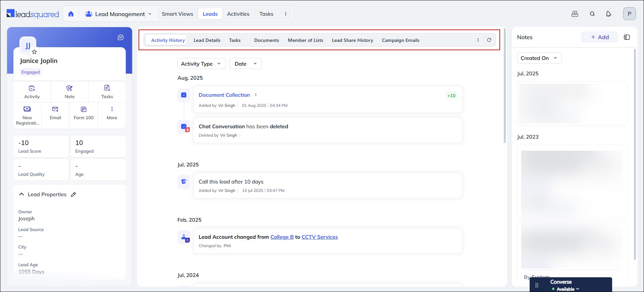This screenshot has width=644, height=292.
Task: Expand Document Collection chevron arrow
Action: (256, 95)
